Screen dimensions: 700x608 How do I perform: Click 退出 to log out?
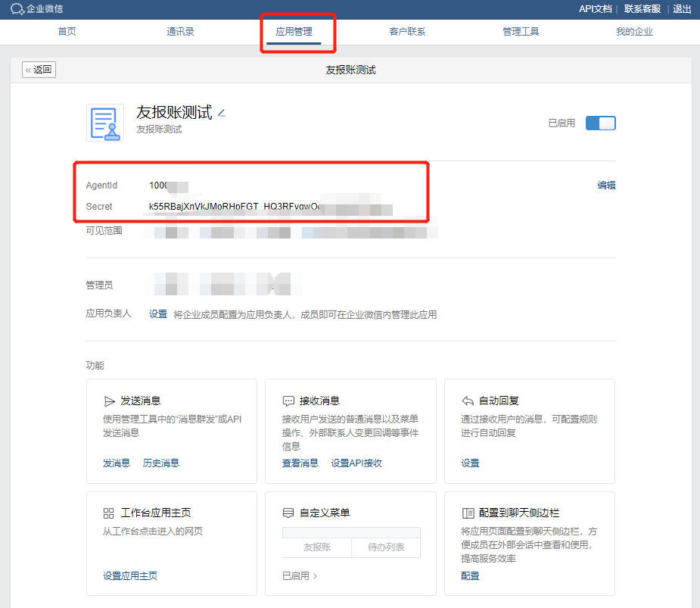[x=682, y=9]
